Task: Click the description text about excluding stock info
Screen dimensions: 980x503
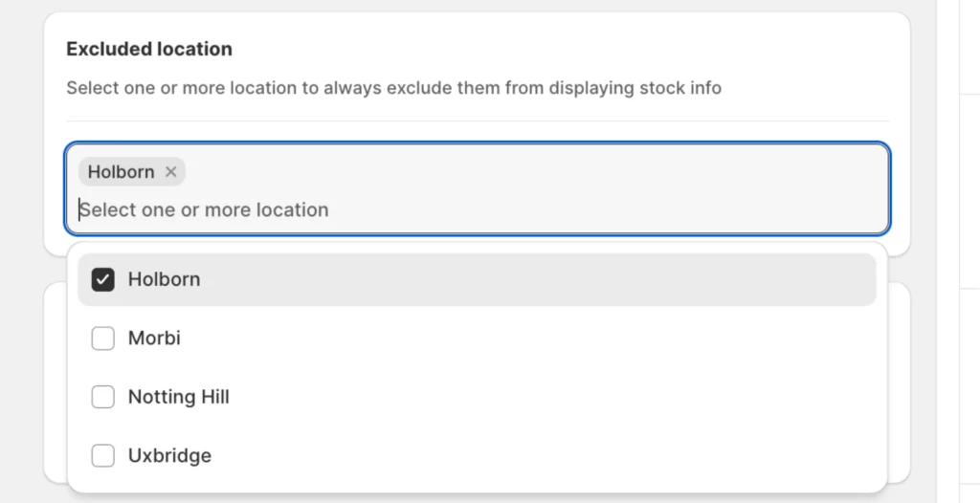Action: tap(393, 88)
